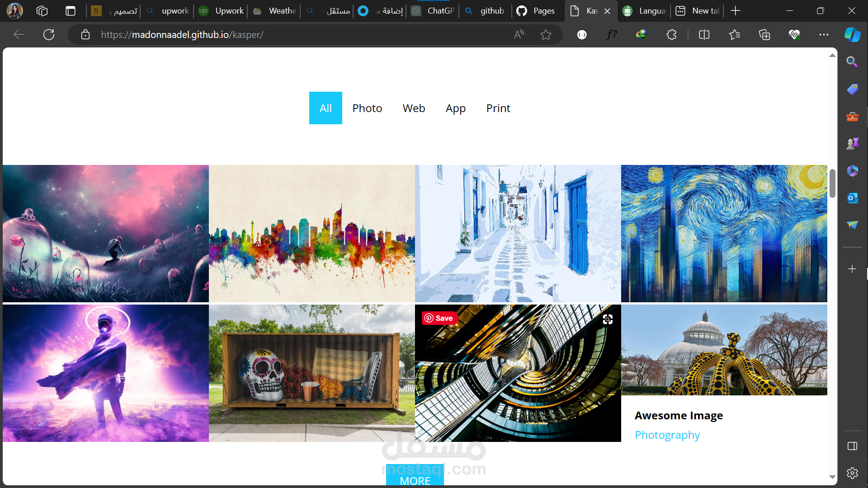Click visual search icon on image
This screenshot has width=868, height=488.
(x=608, y=319)
